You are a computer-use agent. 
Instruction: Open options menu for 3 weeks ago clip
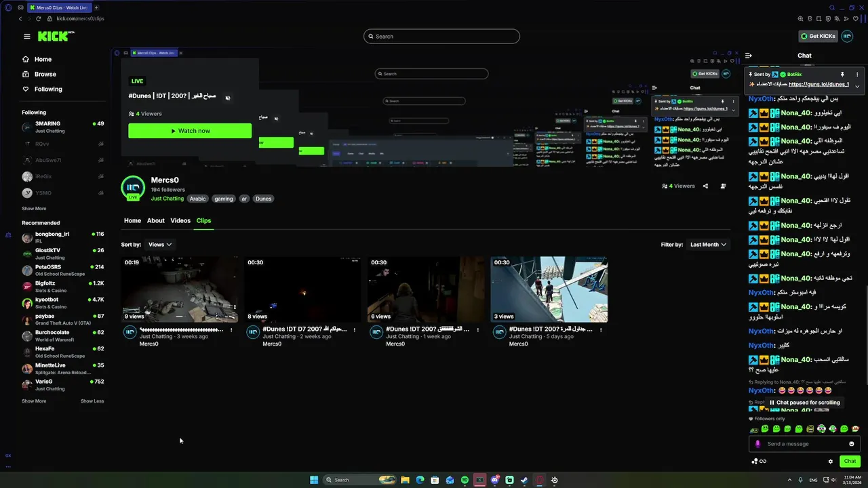[x=231, y=330]
